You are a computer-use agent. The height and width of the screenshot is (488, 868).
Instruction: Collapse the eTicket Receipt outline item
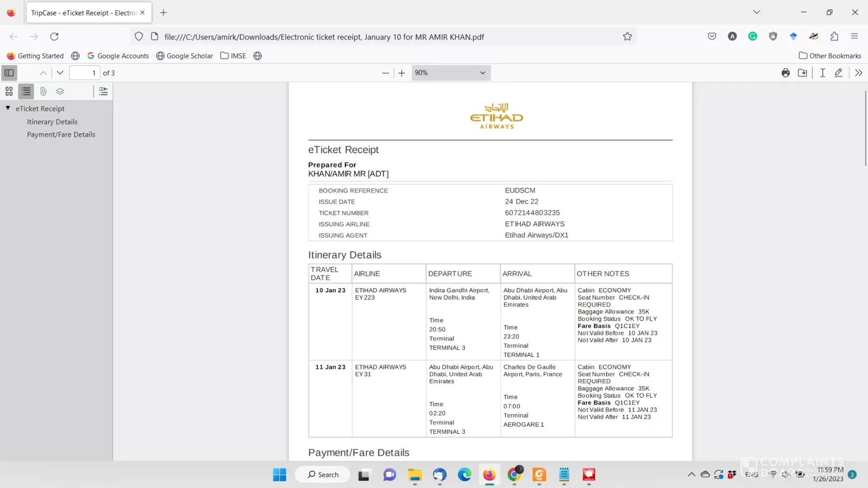[x=8, y=108]
